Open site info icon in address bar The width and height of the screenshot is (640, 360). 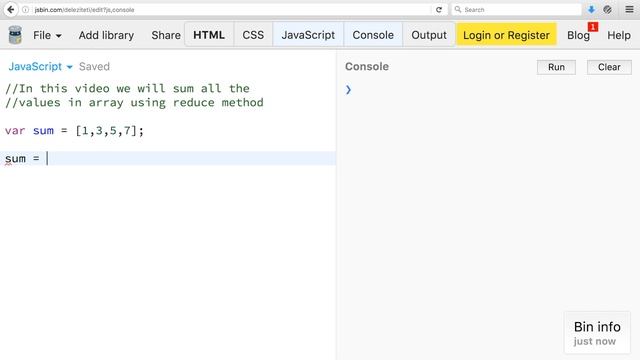click(25, 9)
